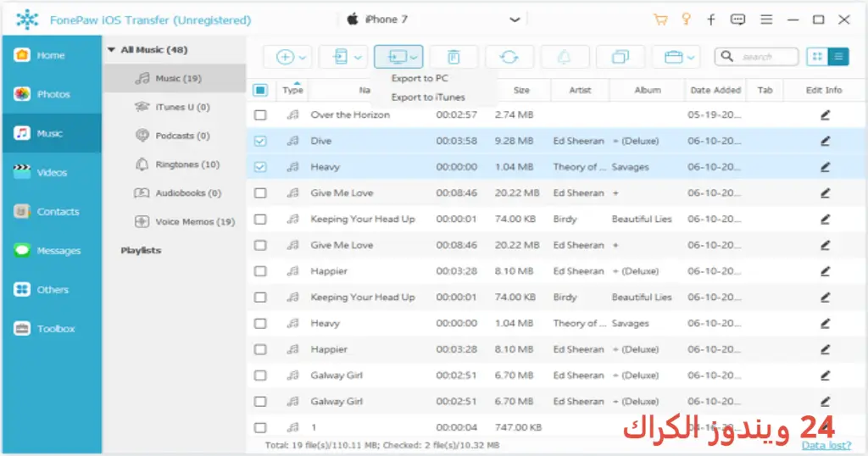This screenshot has width=868, height=456.
Task: Sort by the Size column header
Action: (x=521, y=90)
